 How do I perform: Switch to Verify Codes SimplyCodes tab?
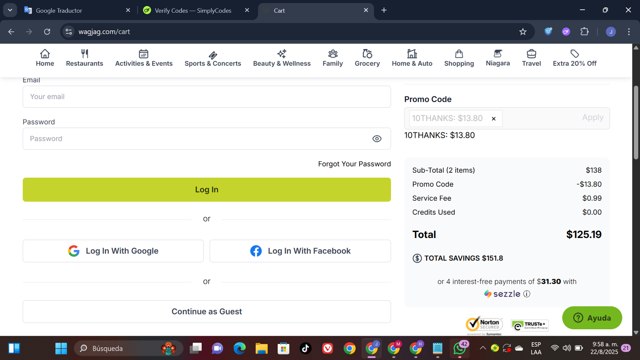pos(196,11)
